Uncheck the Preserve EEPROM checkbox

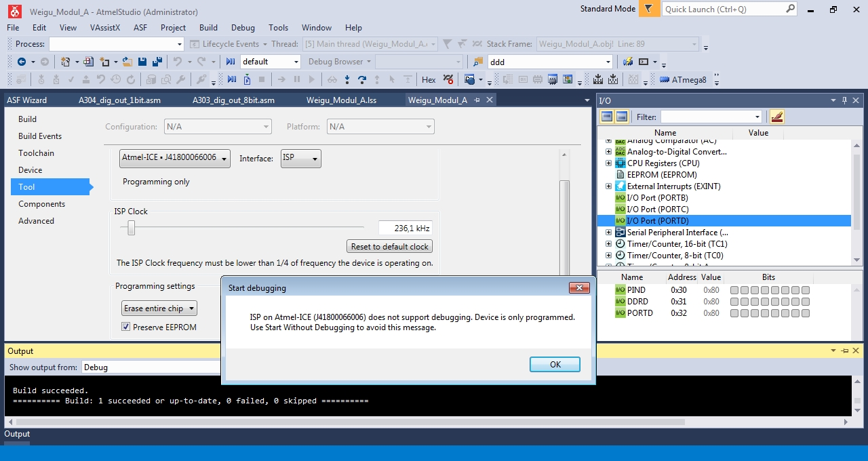(x=125, y=327)
